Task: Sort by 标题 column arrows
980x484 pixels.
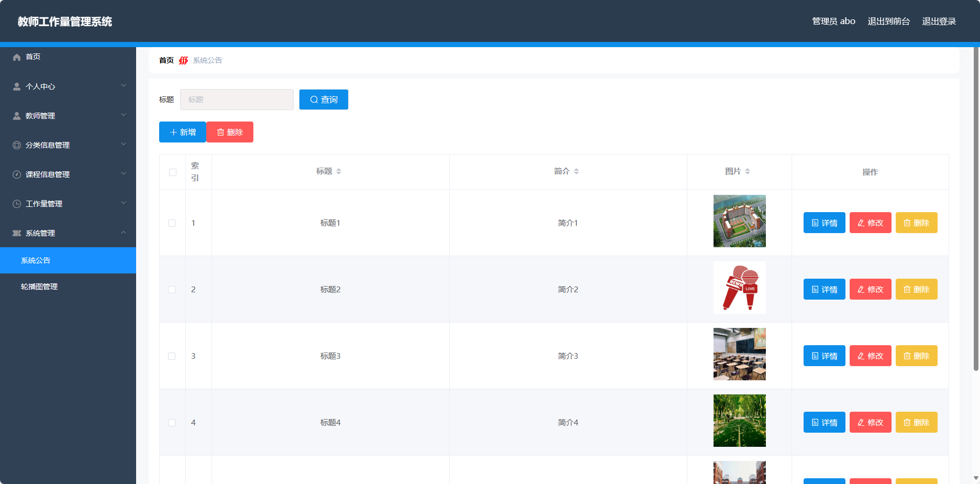Action: (339, 171)
